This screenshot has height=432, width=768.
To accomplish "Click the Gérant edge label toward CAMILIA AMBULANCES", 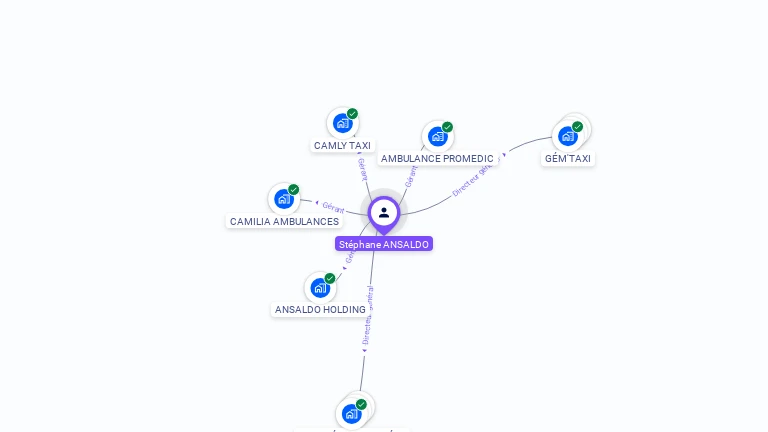I will click(x=333, y=208).
